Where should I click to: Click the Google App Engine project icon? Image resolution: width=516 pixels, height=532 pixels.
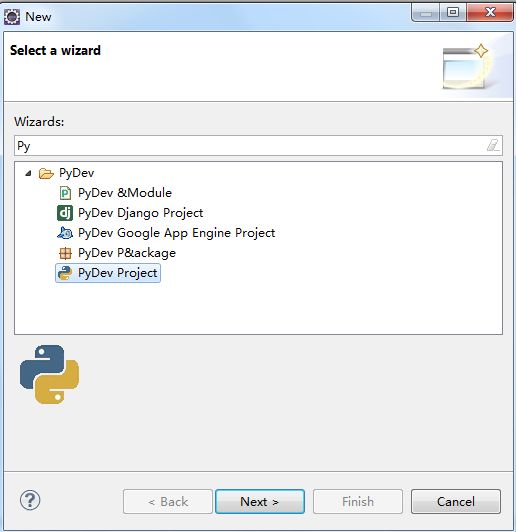(65, 233)
